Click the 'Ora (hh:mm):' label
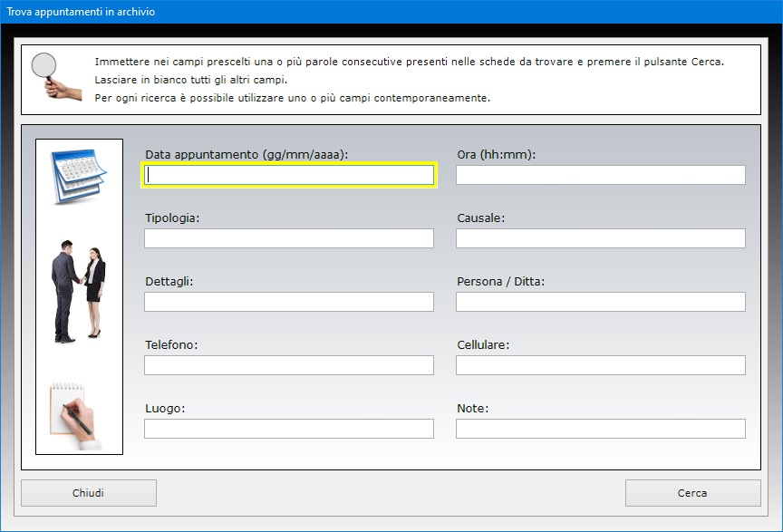The width and height of the screenshot is (783, 532). pos(497,155)
